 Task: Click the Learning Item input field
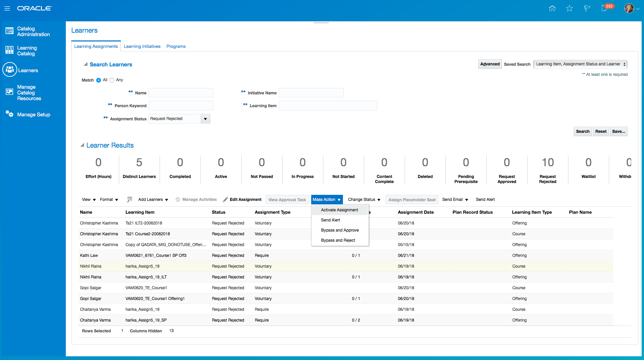click(x=328, y=106)
